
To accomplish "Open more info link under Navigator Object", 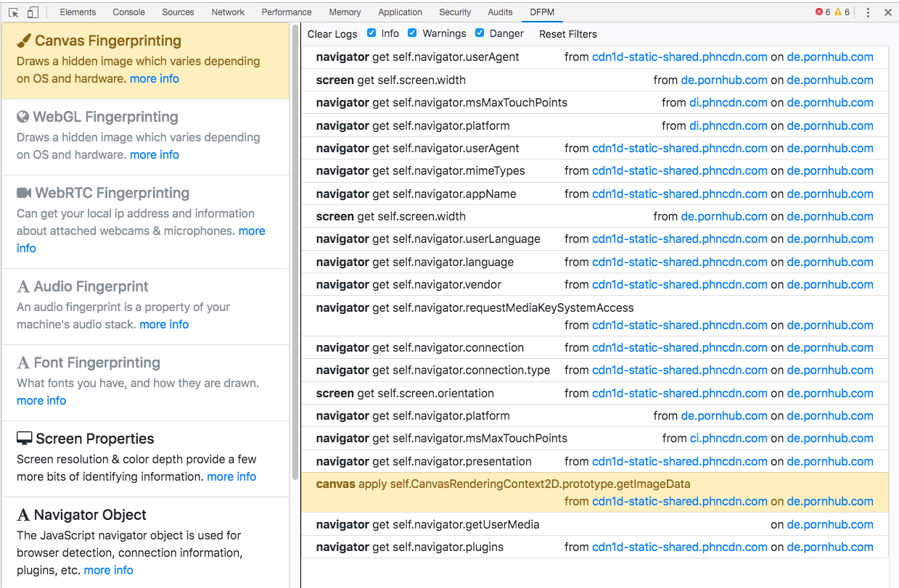I will point(109,570).
